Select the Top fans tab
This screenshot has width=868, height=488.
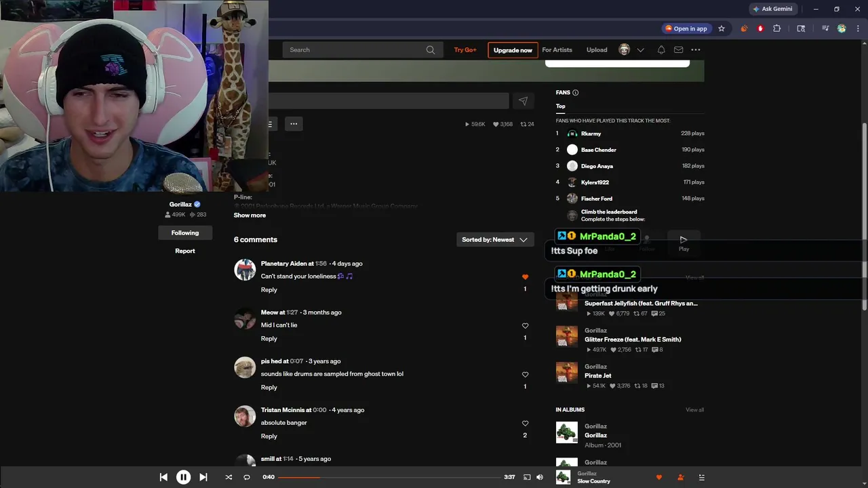561,106
